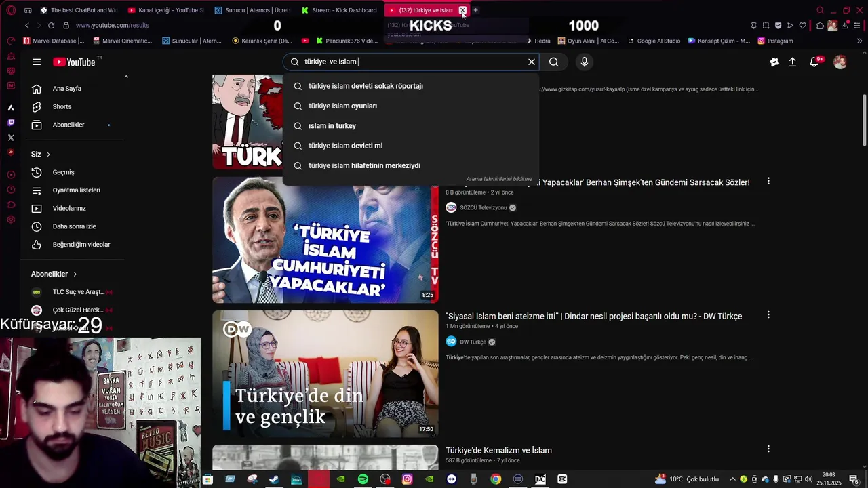This screenshot has height=488, width=868.
Task: Open 'Marvel Database' bookmark
Action: point(55,41)
